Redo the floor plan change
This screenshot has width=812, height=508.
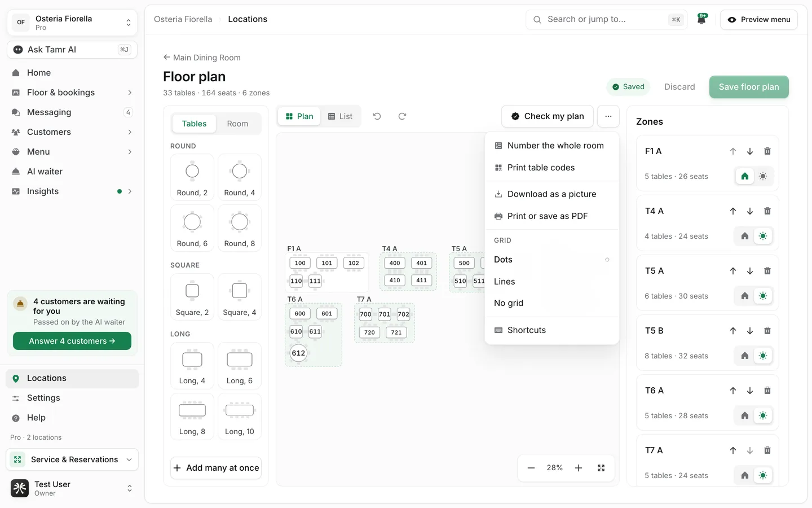pyautogui.click(x=402, y=116)
